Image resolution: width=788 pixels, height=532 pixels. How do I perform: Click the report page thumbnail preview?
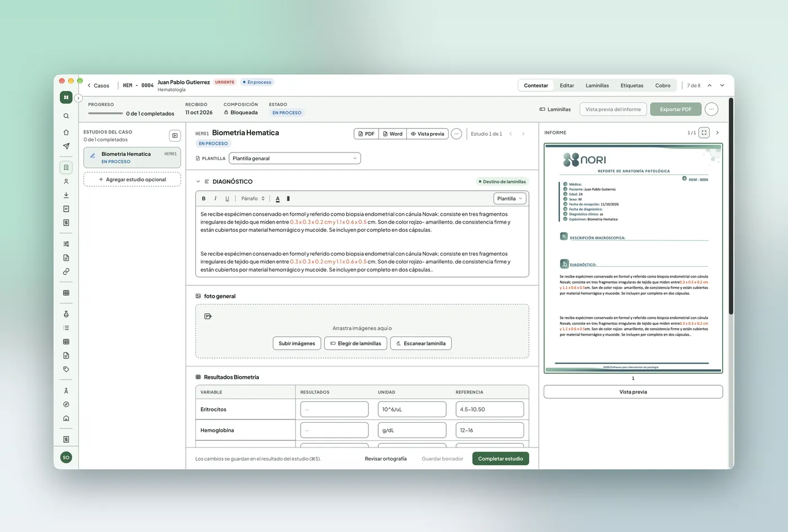click(633, 258)
